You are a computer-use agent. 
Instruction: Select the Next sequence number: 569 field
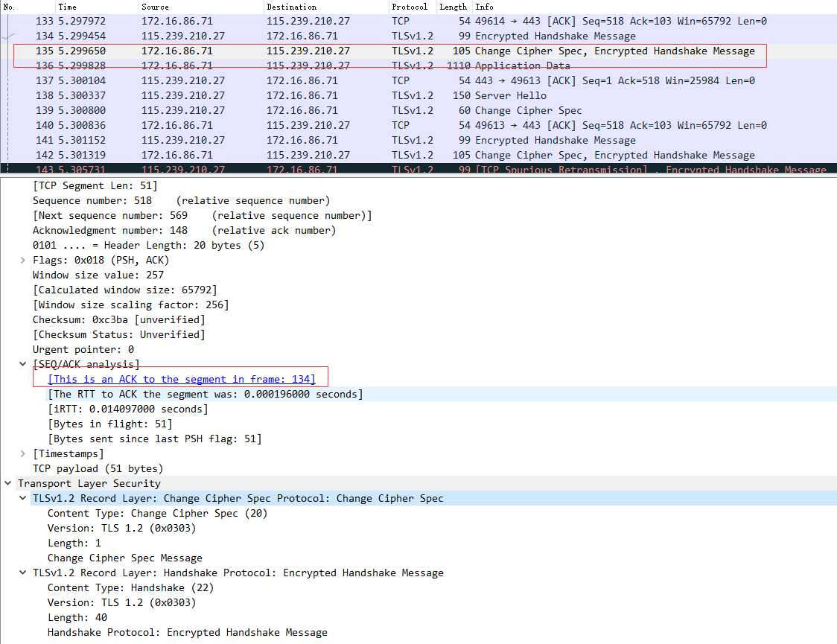(203, 216)
